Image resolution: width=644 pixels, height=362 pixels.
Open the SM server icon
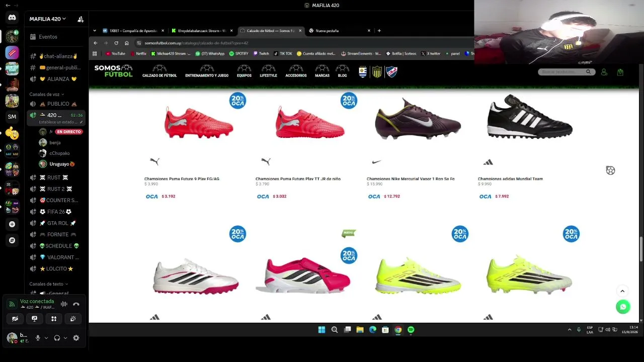coord(12,117)
